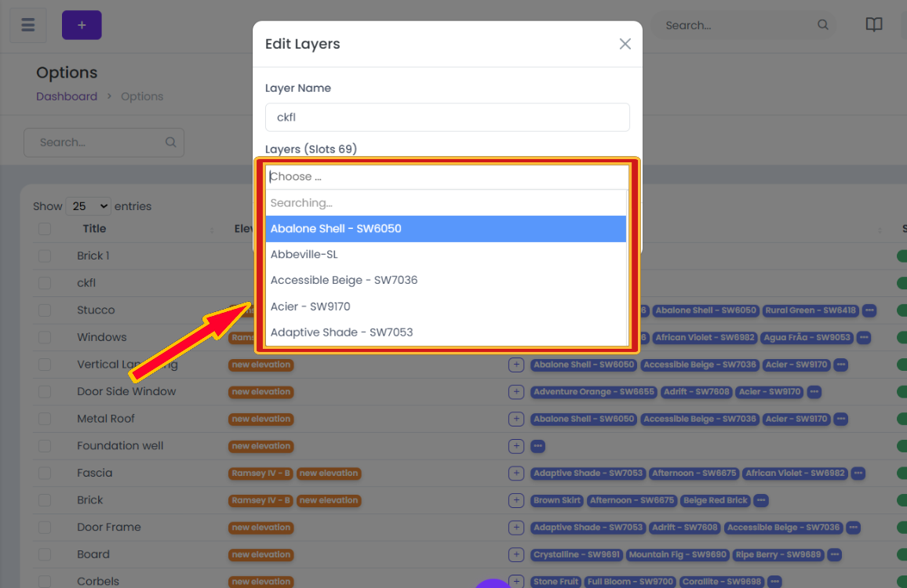Select Abalone Shell - SW6050 from the dropdown list
This screenshot has width=907, height=588.
click(x=446, y=229)
